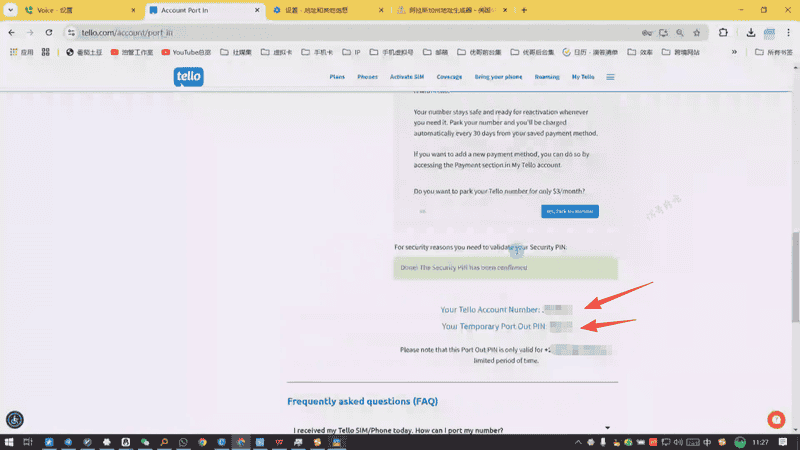The width and height of the screenshot is (800, 450).
Task: Open the Tello hamburger menu
Action: (610, 77)
